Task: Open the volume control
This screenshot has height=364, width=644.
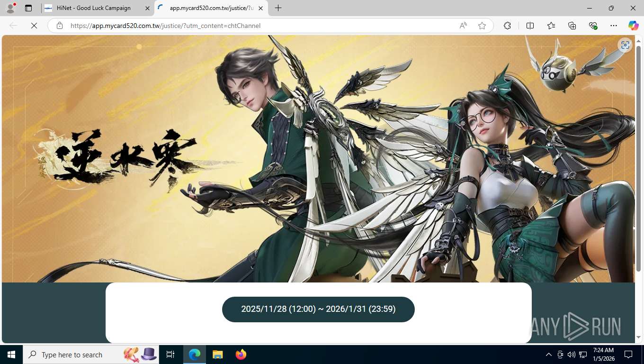Action: pos(572,355)
